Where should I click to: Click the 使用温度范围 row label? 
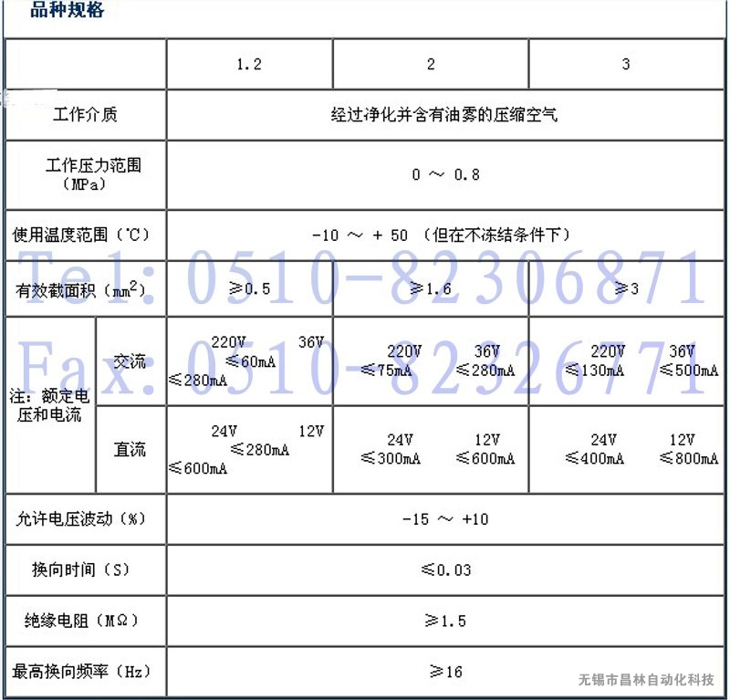click(x=81, y=235)
